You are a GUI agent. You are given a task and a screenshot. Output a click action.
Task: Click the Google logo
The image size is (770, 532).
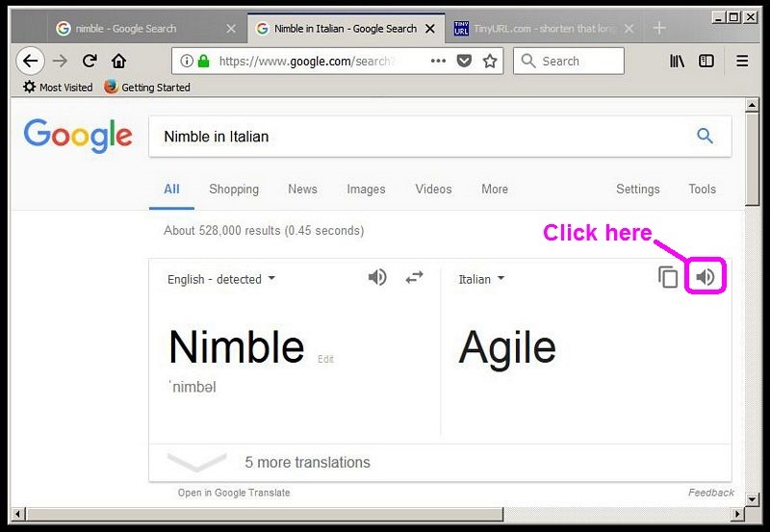coord(78,136)
